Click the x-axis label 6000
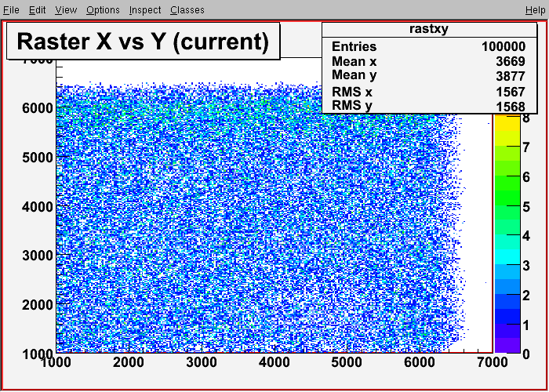This screenshot has width=549, height=392. (420, 362)
